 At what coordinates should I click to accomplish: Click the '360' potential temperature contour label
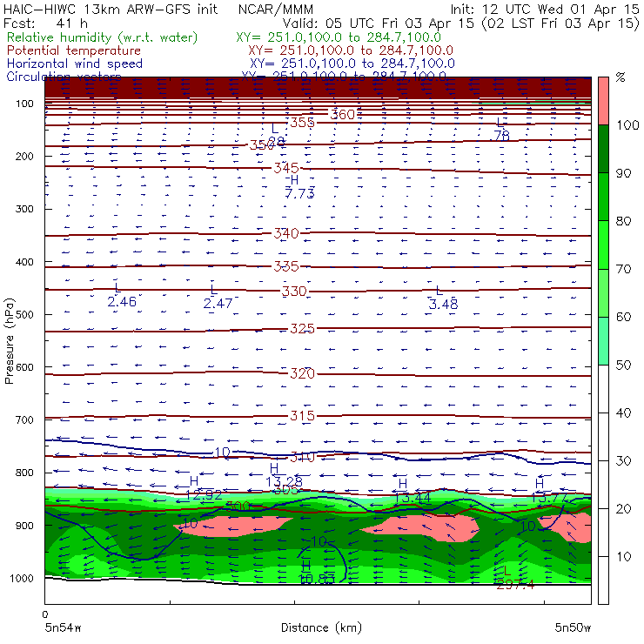point(343,115)
